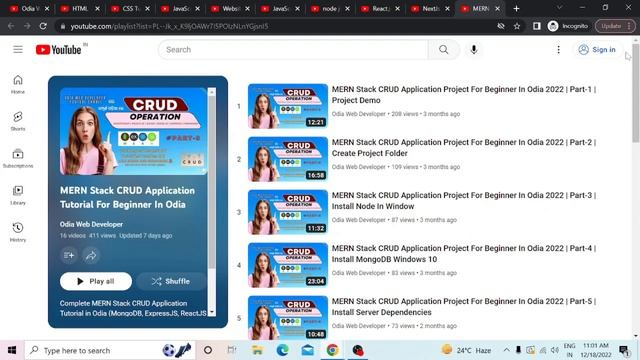Open Part-5 video thumbnail 10:48
The height and width of the screenshot is (360, 640).
288,318
